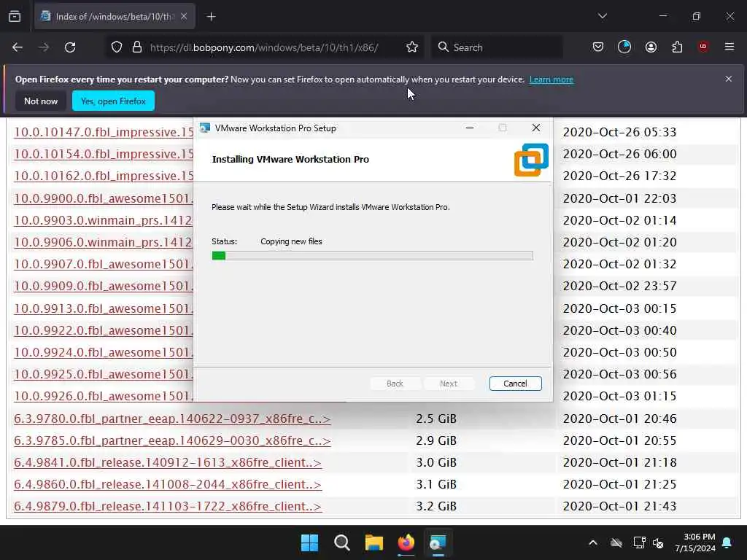Click Yes, open Firefox button
Viewport: 747px width, 560px height.
tap(113, 101)
